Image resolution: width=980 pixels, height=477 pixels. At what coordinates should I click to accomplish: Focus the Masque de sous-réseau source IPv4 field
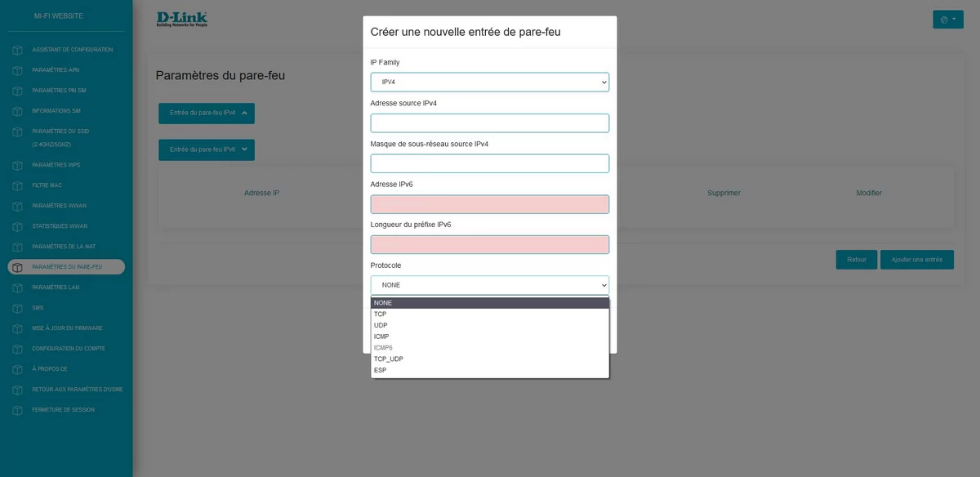click(490, 163)
